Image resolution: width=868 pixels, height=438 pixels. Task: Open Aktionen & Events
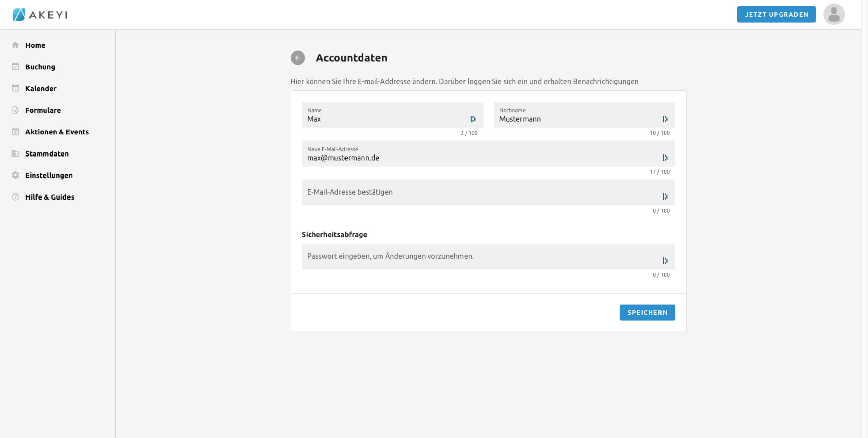click(x=57, y=132)
